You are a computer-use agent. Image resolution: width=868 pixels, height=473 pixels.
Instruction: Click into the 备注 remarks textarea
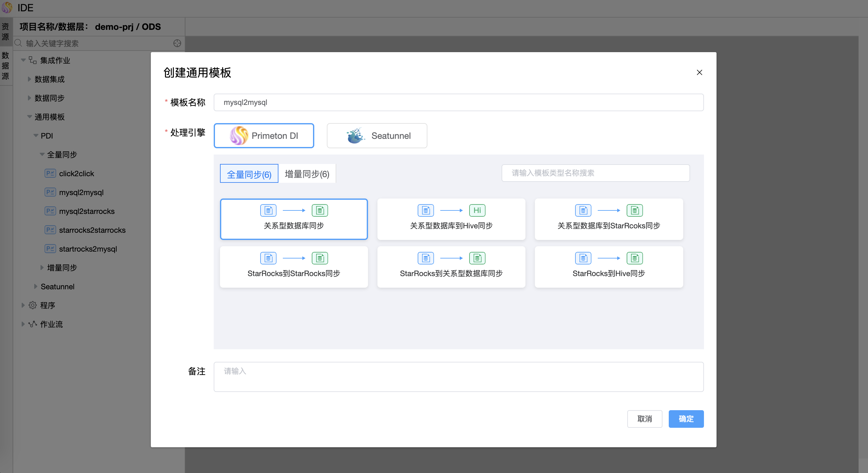coord(458,377)
